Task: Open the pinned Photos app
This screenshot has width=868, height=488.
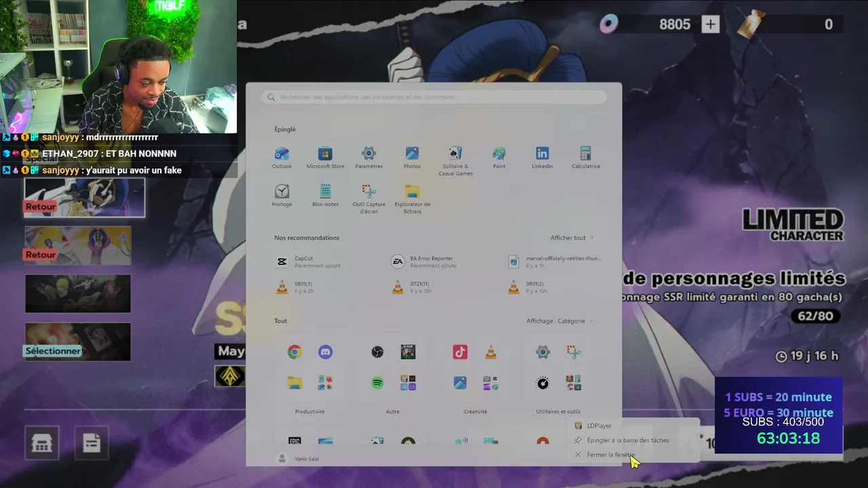Action: tap(412, 158)
